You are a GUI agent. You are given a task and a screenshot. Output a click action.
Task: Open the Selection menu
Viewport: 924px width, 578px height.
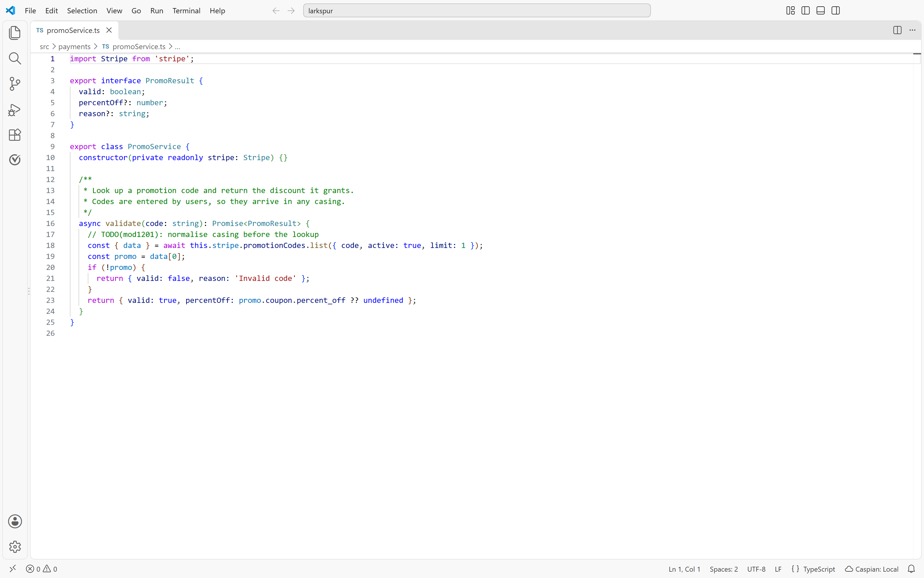(x=82, y=11)
